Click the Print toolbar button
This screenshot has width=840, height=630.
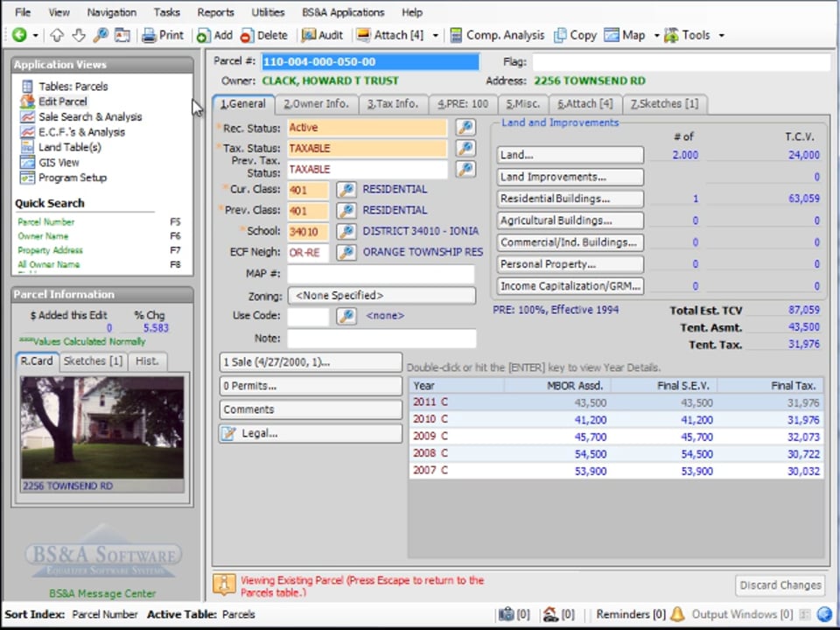point(163,35)
